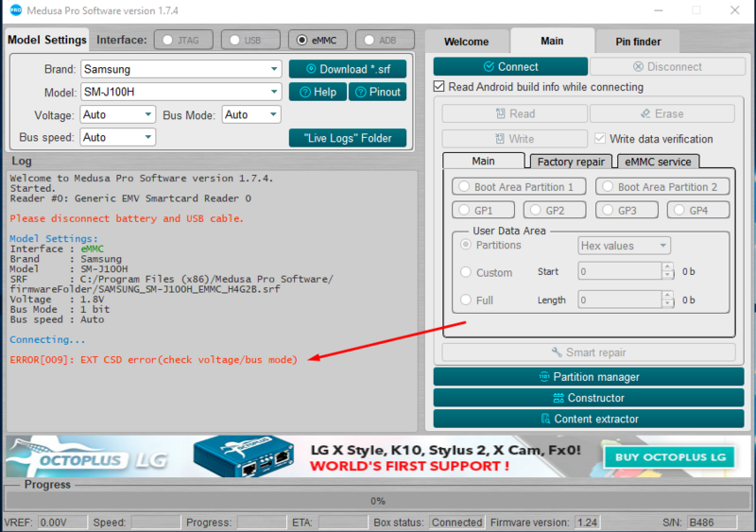Open the Factory repair sub-tab
756x532 pixels.
(571, 162)
